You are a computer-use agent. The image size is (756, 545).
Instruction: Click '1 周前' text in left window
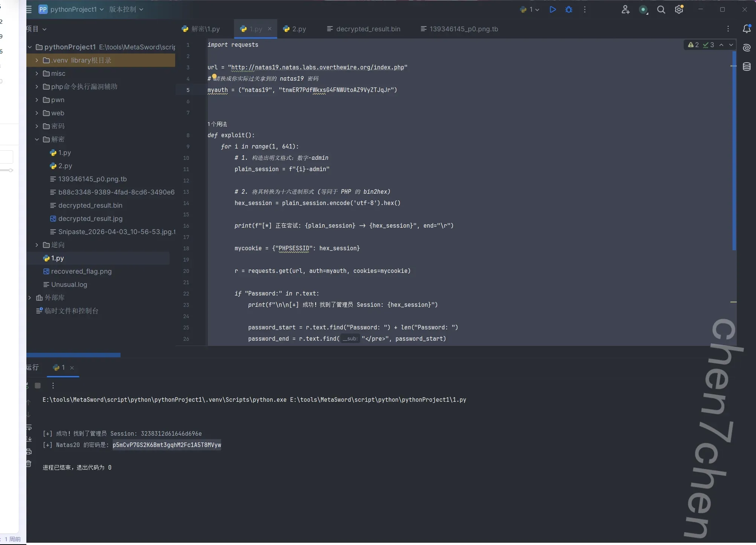pos(13,539)
